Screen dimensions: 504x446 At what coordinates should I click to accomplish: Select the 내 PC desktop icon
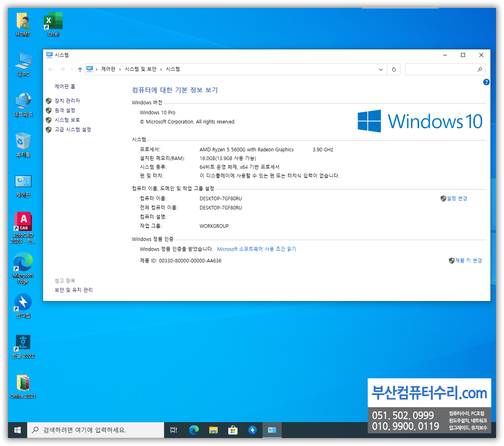click(x=23, y=65)
